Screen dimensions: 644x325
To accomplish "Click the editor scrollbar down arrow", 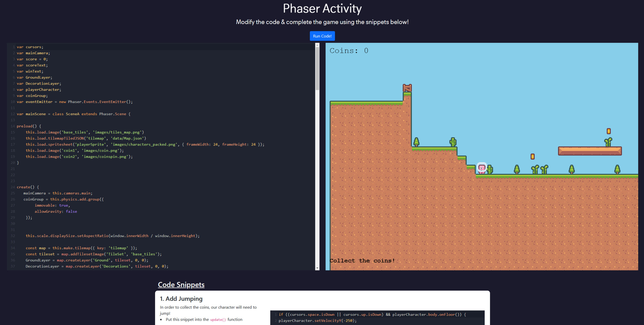I will click(317, 268).
